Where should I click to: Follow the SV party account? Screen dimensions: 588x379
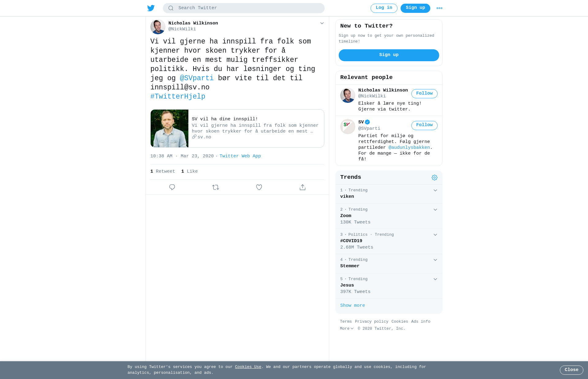(424, 125)
